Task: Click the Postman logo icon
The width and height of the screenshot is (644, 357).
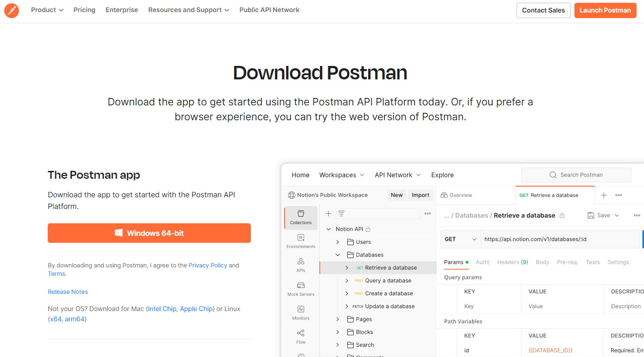Action: click(x=12, y=10)
